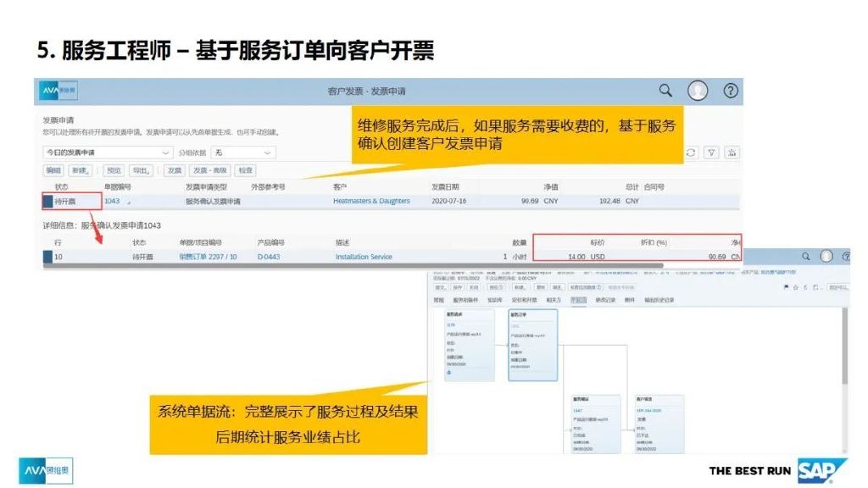Open product D-0443 link
This screenshot has width=868, height=488.
[x=269, y=257]
